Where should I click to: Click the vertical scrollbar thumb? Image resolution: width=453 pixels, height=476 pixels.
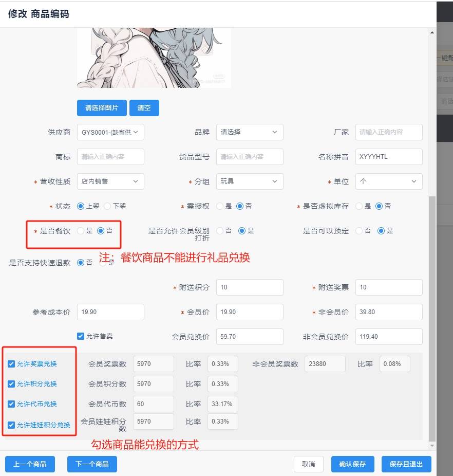tap(432, 319)
